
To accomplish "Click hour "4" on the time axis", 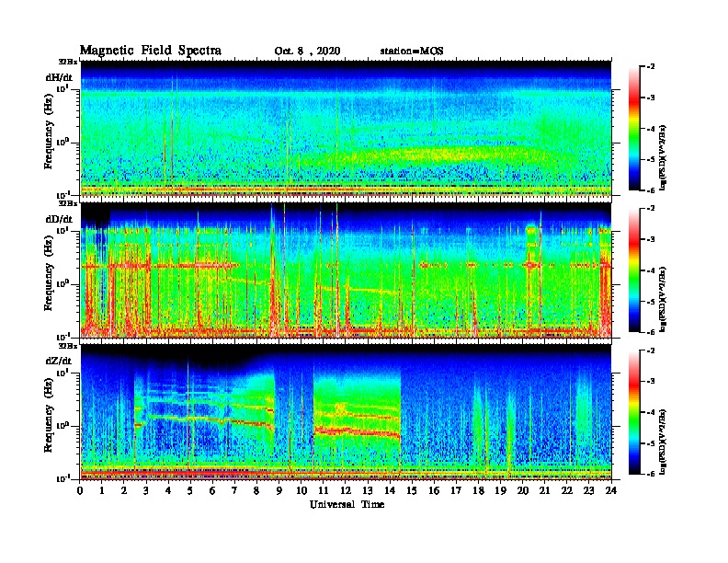I will pyautogui.click(x=169, y=490).
